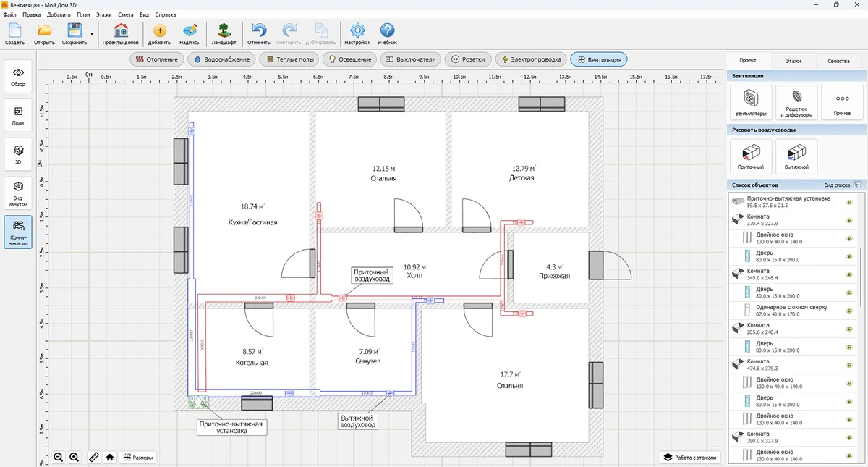Create a new project with Создать

14,34
